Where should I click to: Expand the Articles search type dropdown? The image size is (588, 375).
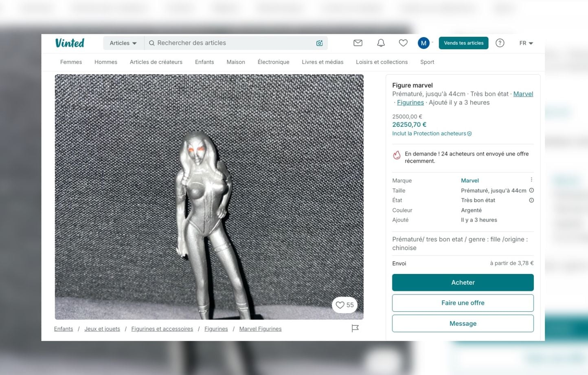[123, 43]
